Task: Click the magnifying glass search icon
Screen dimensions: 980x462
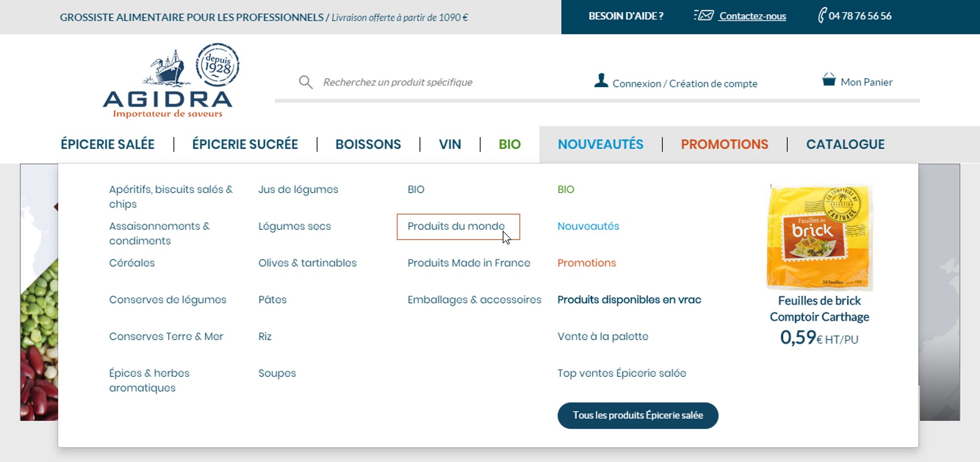Action: click(x=306, y=82)
